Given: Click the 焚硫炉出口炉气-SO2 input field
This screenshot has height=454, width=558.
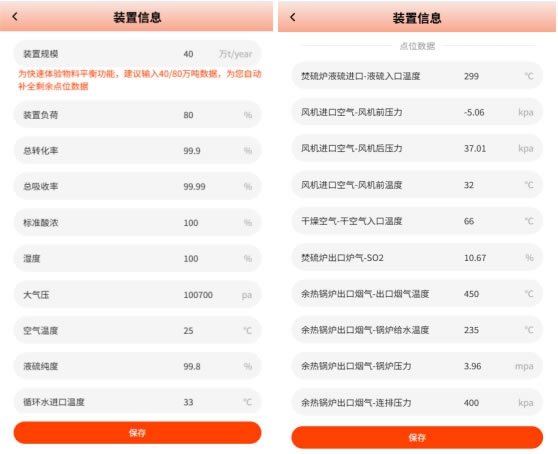Looking at the screenshot, I should (417, 258).
